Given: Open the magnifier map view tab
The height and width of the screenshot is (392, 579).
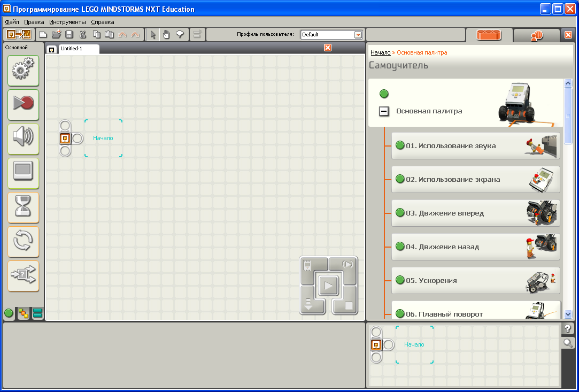Looking at the screenshot, I should (568, 343).
